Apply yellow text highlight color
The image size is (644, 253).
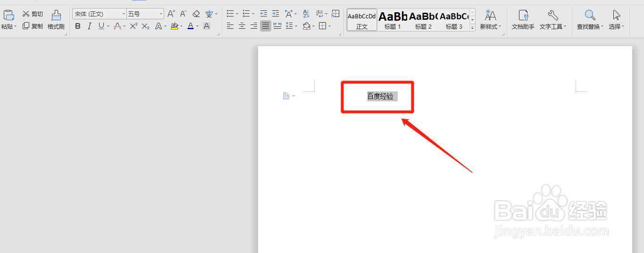[x=175, y=26]
